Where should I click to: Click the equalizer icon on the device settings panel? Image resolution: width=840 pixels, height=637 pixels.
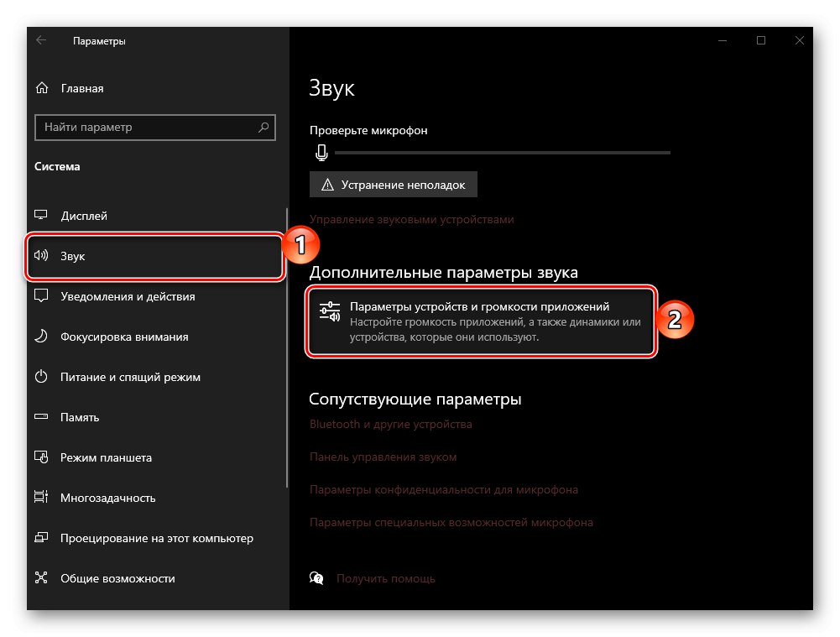tap(328, 311)
